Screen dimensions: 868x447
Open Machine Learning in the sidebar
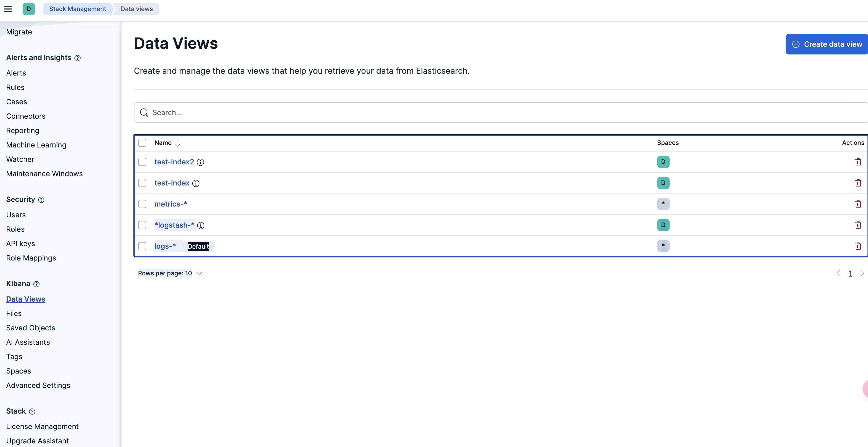[36, 145]
